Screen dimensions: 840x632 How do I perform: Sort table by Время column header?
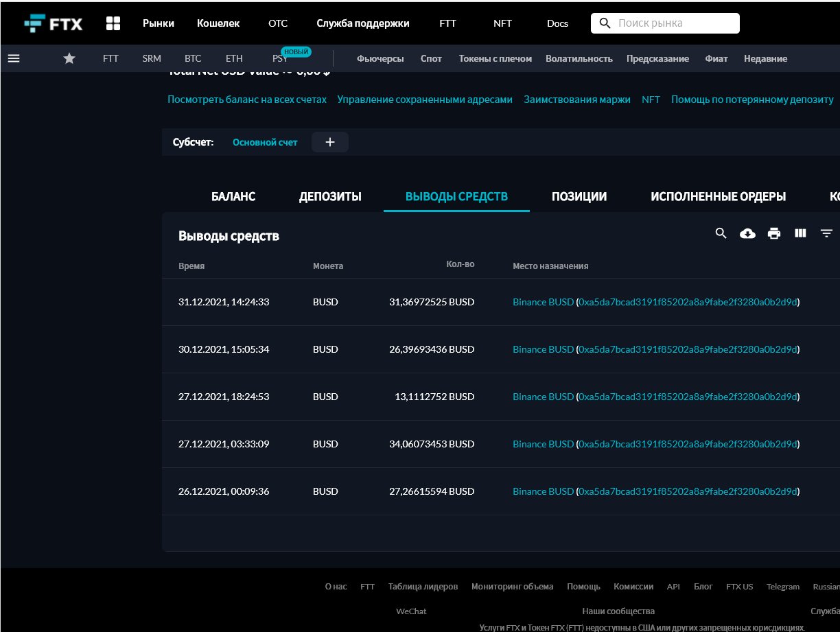191,266
